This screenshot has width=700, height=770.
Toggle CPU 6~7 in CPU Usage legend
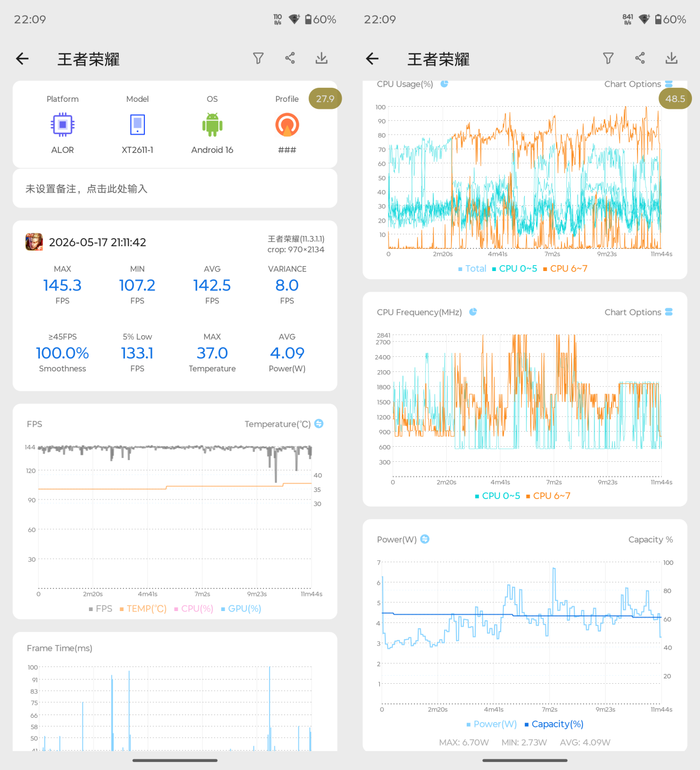pyautogui.click(x=565, y=268)
